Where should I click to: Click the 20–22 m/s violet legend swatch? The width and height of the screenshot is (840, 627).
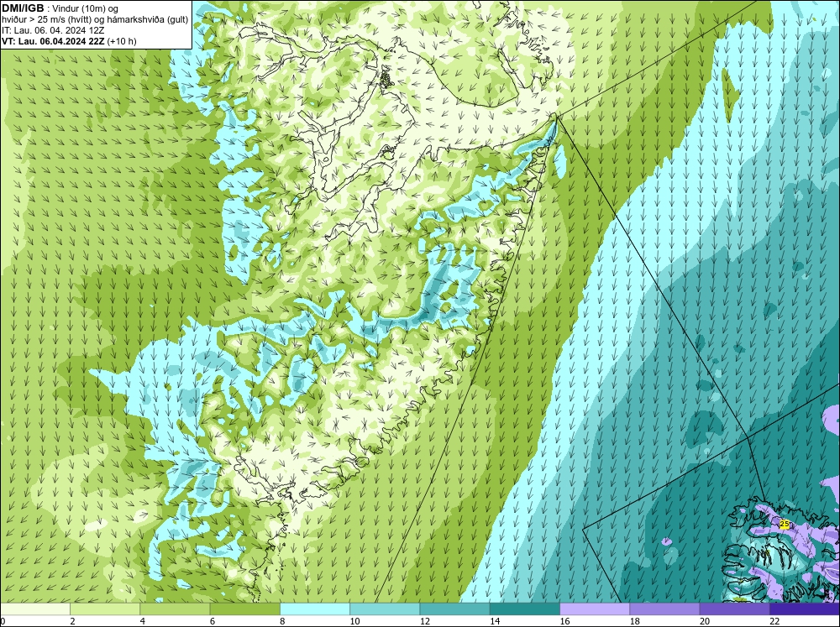pyautogui.click(x=734, y=609)
